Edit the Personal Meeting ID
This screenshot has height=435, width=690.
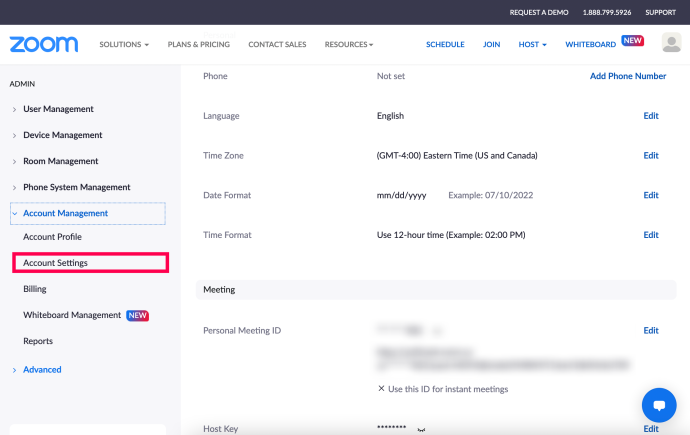pyautogui.click(x=651, y=330)
